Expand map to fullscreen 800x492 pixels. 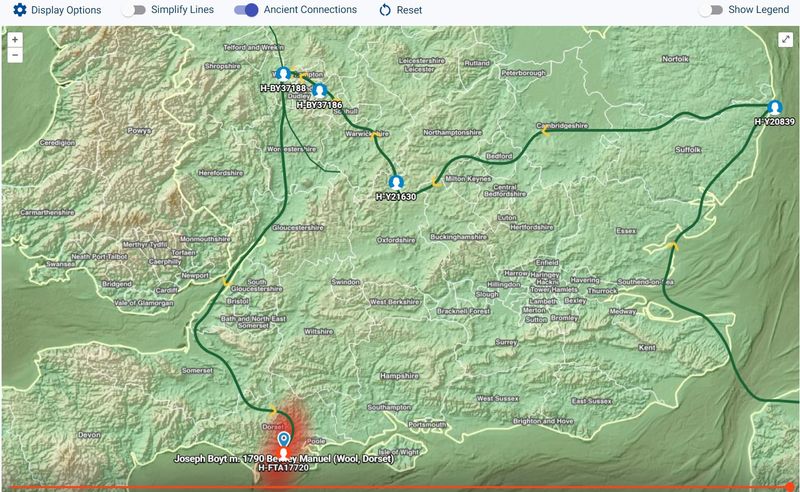pyautogui.click(x=785, y=40)
